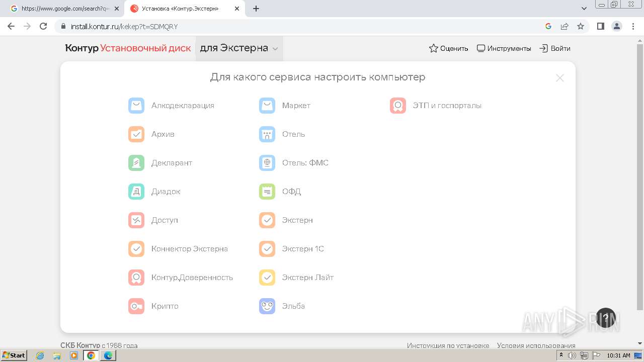This screenshot has width=644, height=362.
Task: Click the Экстерн checkmark icon
Action: (x=267, y=220)
